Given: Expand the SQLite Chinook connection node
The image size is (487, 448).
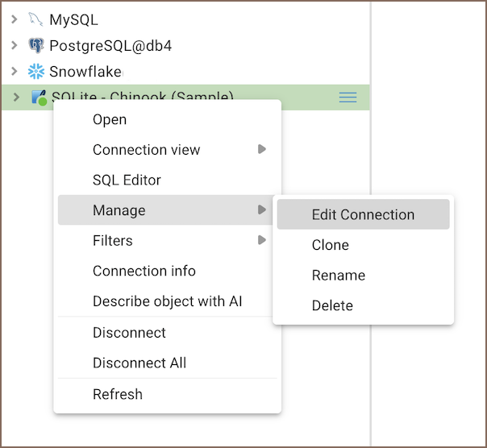Looking at the screenshot, I should (16, 97).
